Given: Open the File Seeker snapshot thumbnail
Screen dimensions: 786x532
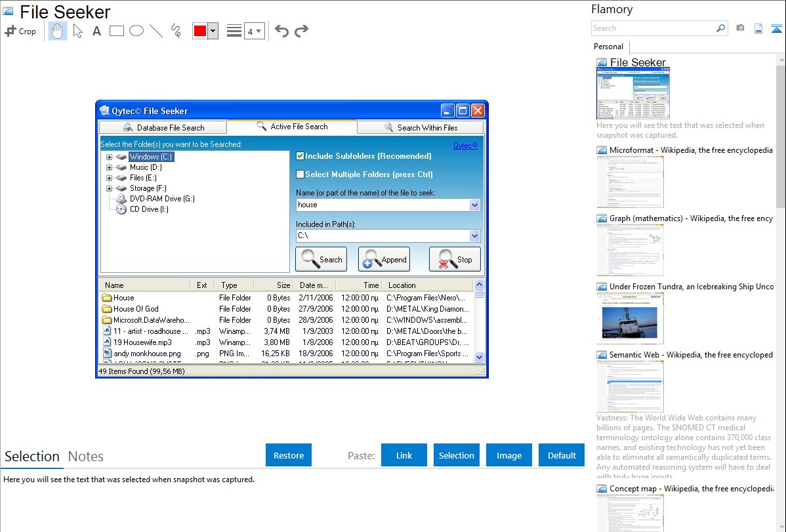Looking at the screenshot, I should (632, 94).
